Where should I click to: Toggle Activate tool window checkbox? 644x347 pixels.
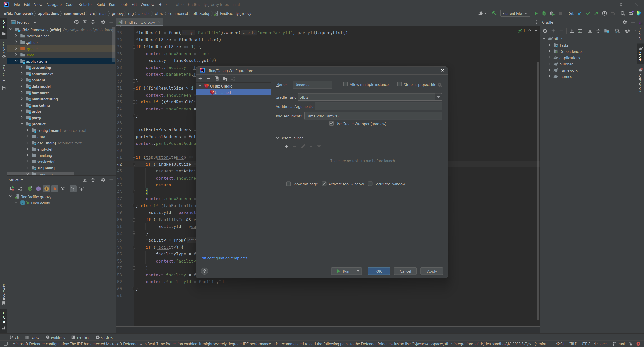tap(324, 184)
